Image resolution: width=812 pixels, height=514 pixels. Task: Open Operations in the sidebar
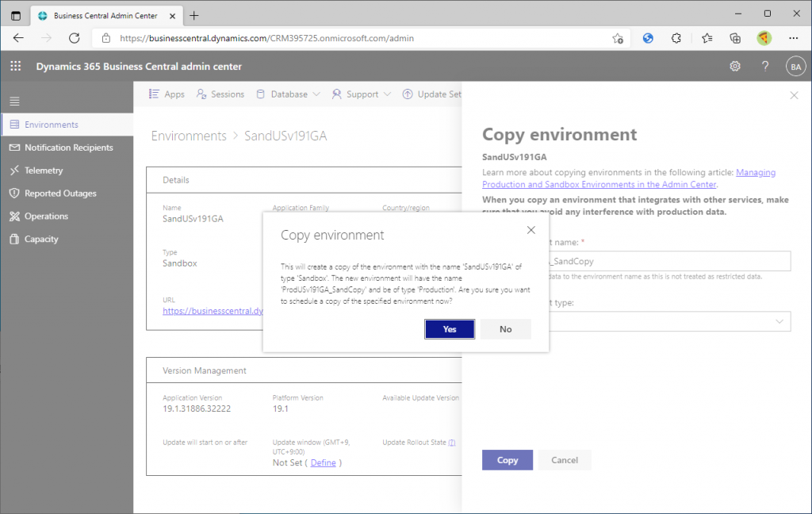point(67,216)
